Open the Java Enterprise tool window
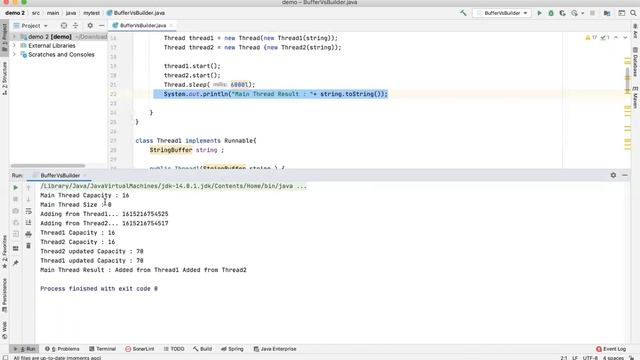This screenshot has height=360, width=640. pyautogui.click(x=275, y=349)
